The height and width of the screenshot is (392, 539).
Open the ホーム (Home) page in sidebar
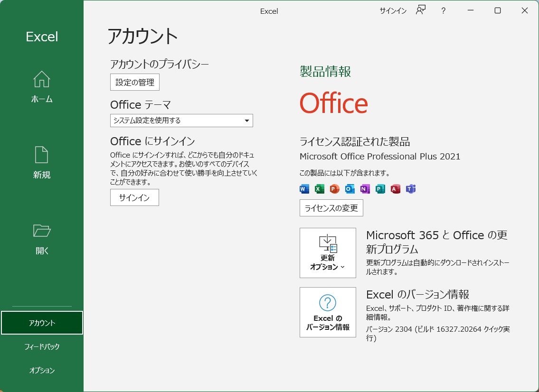pos(42,87)
